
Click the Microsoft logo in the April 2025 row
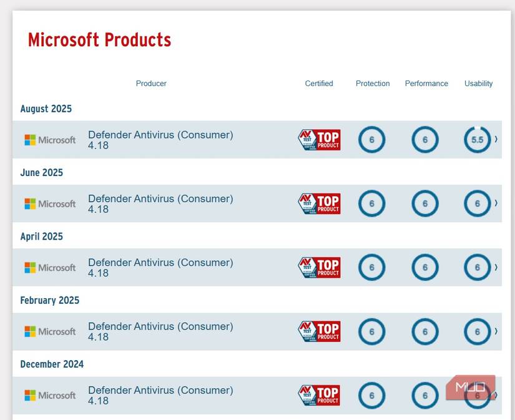tap(49, 268)
